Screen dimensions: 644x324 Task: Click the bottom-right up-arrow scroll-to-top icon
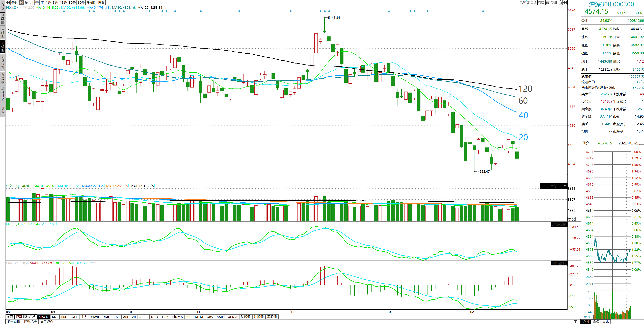pos(576,322)
